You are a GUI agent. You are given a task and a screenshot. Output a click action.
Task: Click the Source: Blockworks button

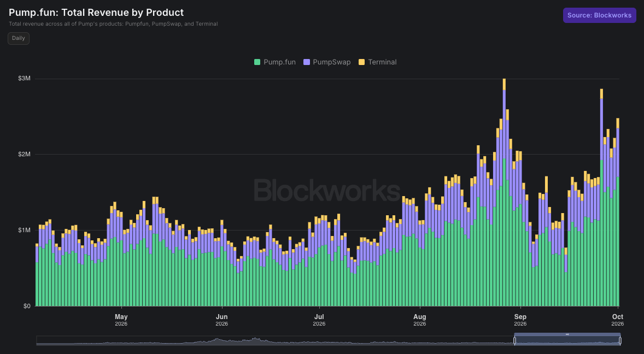click(x=599, y=15)
